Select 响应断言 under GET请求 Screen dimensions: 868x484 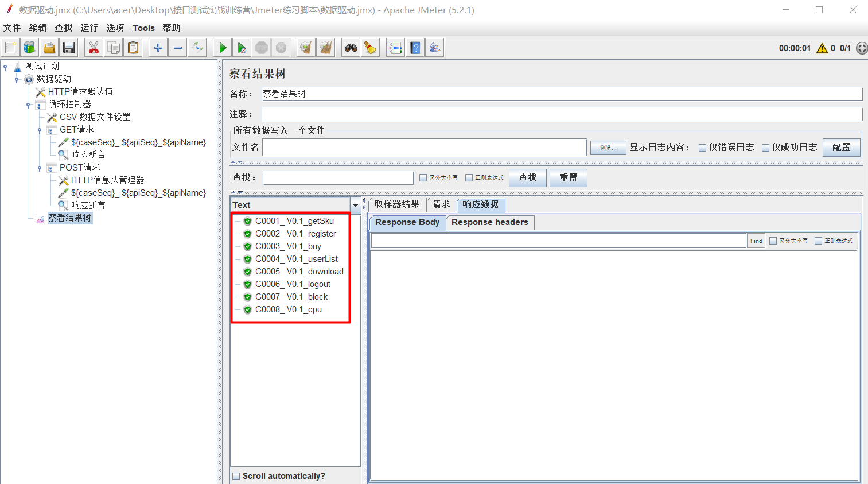point(88,155)
